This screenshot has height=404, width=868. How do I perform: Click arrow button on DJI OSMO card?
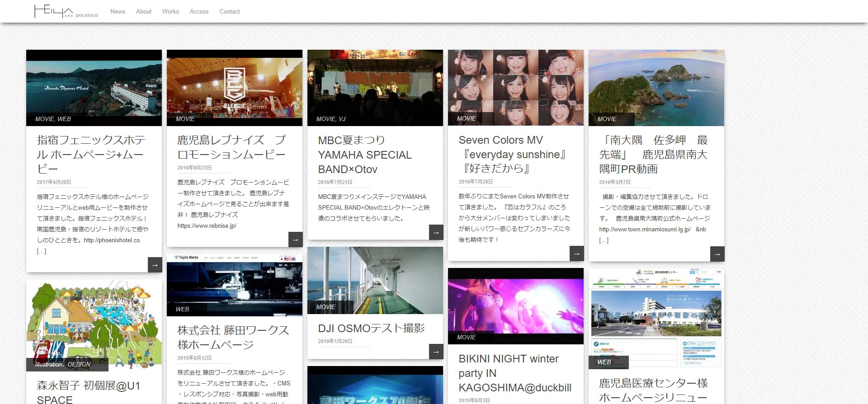tap(436, 352)
